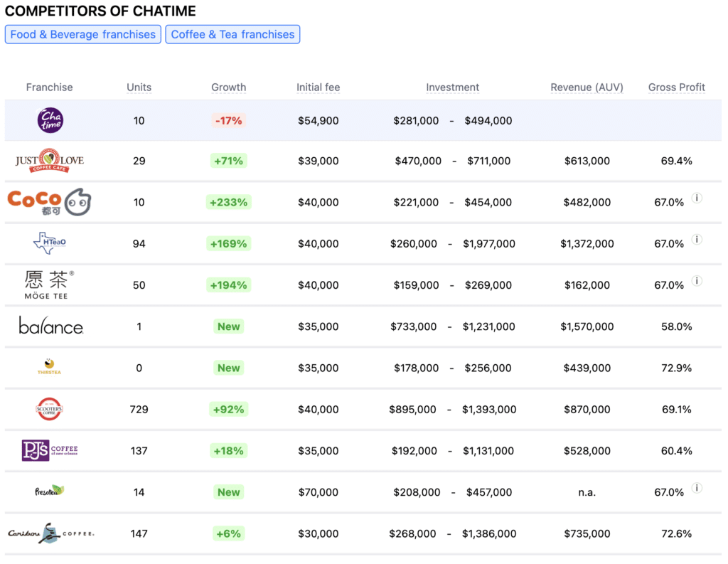The width and height of the screenshot is (728, 564).
Task: Click Caribou's $735,000 revenue value
Action: 587,534
